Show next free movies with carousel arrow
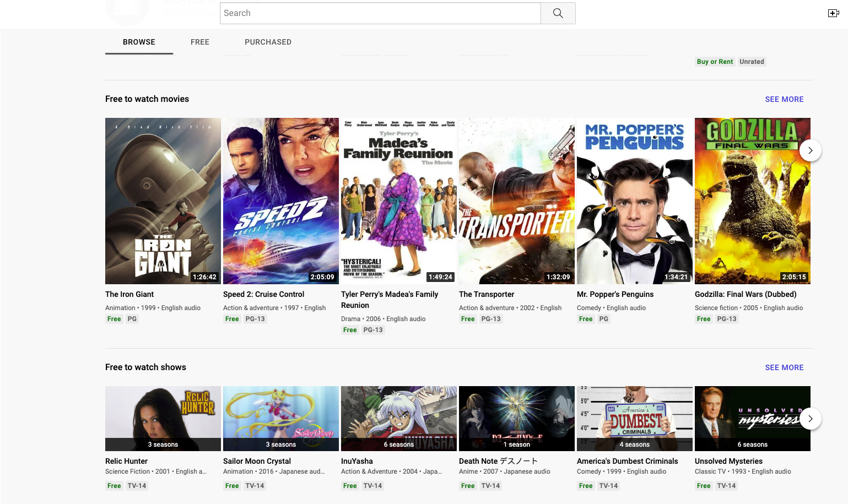848x504 pixels. [x=810, y=150]
